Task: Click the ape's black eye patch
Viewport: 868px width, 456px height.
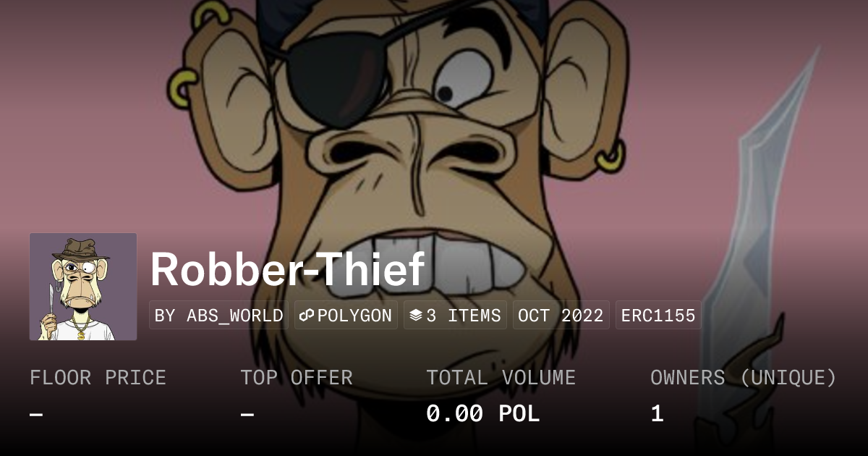Action: [329, 80]
